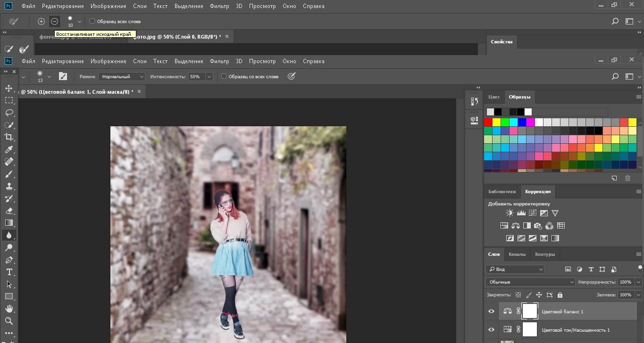The height and width of the screenshot is (343, 644).
Task: Open the 'Режим: Нормальный' dropdown
Action: point(122,76)
